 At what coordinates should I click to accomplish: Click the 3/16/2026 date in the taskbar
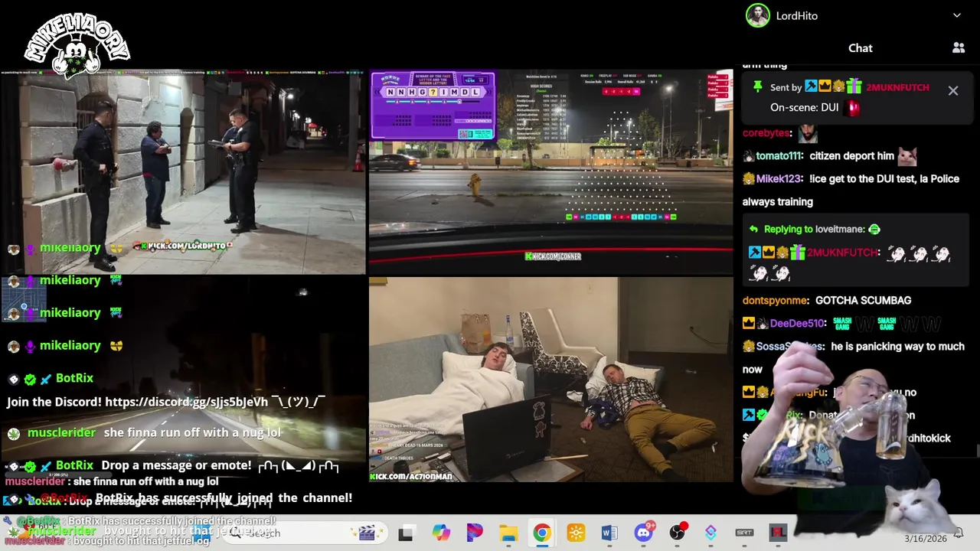click(926, 539)
